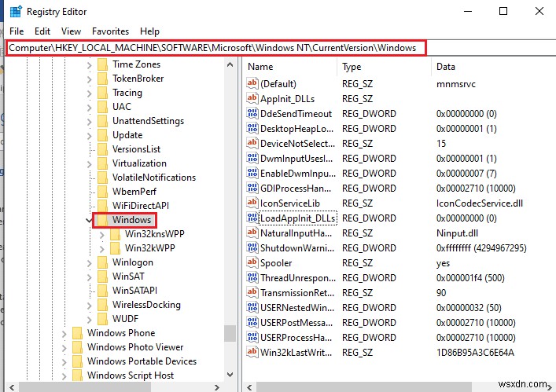
Task: Click the tree pane scroll-up arrow
Action: coord(230,64)
